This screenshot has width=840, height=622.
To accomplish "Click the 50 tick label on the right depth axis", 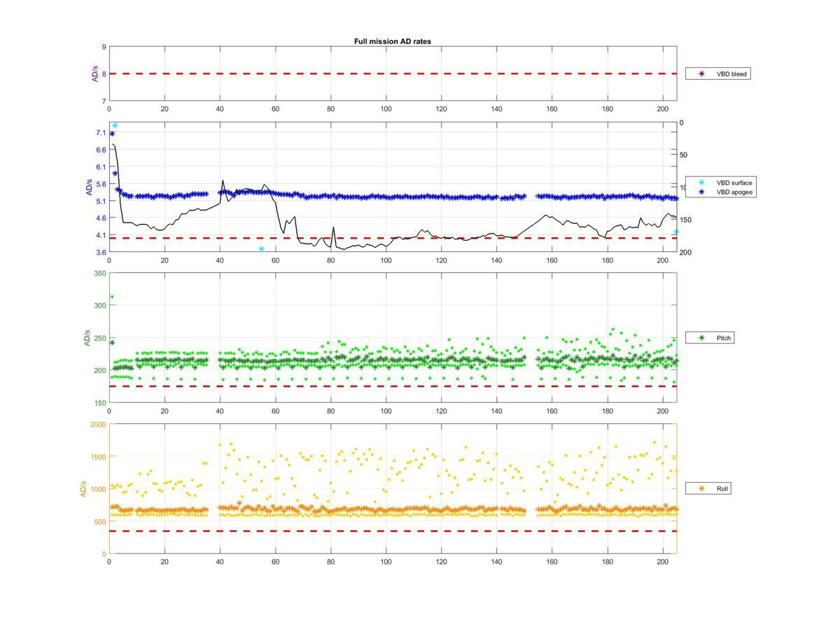I will tap(684, 155).
